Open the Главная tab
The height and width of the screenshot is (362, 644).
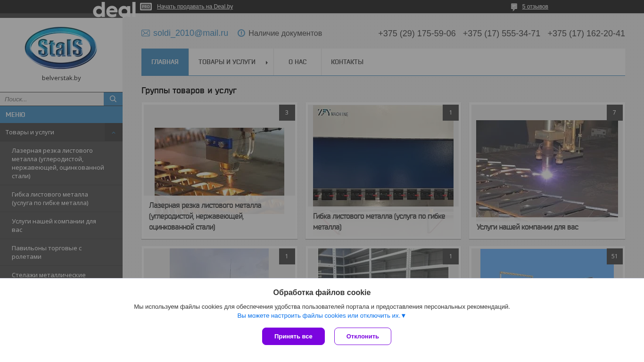(x=165, y=62)
